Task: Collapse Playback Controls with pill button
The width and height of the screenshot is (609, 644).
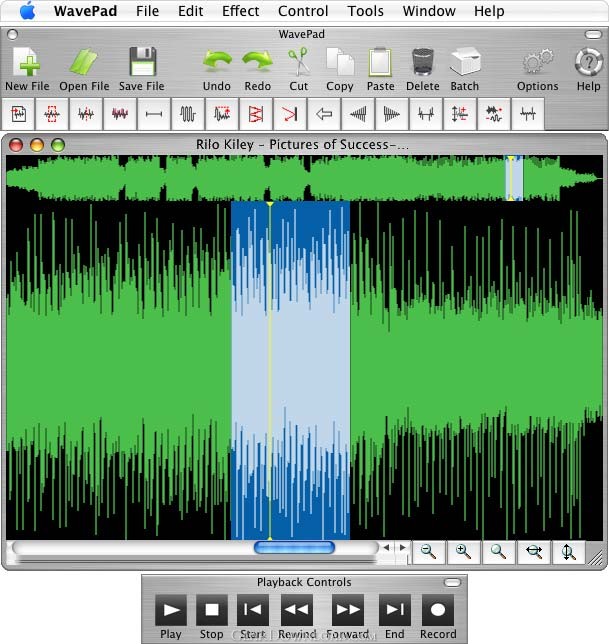Action: click(453, 582)
